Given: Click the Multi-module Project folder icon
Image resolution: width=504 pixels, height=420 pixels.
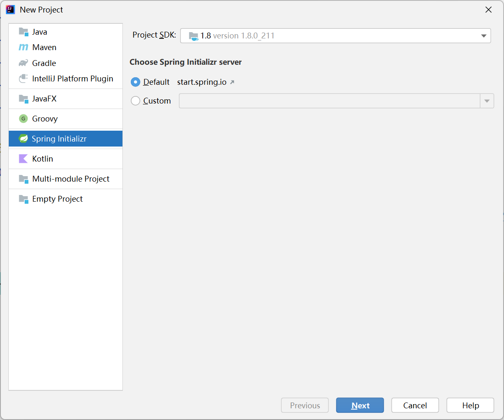Looking at the screenshot, I should click(23, 179).
